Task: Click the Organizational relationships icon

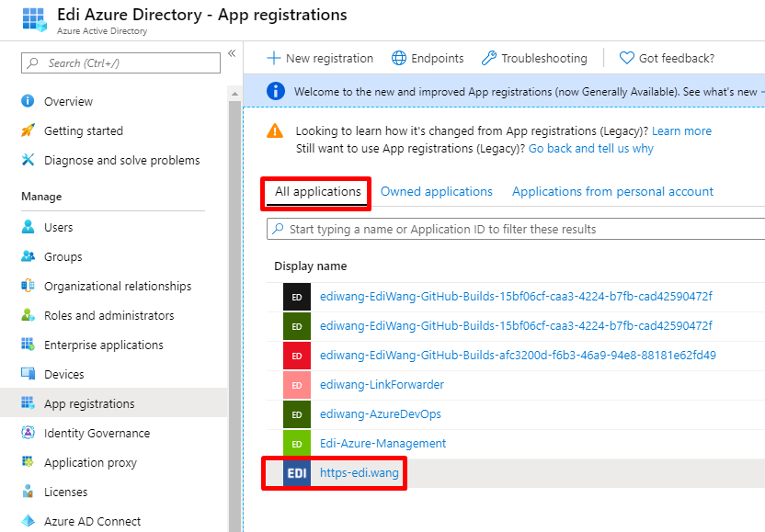Action: coord(28,285)
